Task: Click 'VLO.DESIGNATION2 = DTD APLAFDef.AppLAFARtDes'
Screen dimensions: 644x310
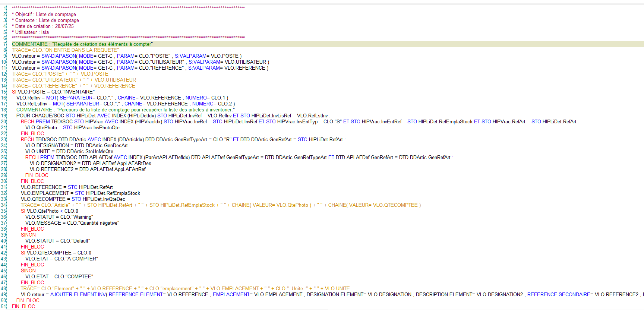Action: pos(91,163)
